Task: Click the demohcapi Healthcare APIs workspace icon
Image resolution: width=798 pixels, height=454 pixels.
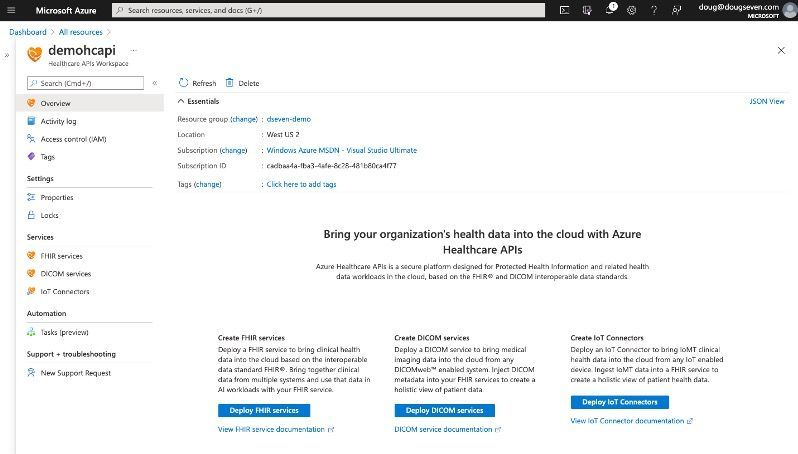Action: pyautogui.click(x=35, y=54)
